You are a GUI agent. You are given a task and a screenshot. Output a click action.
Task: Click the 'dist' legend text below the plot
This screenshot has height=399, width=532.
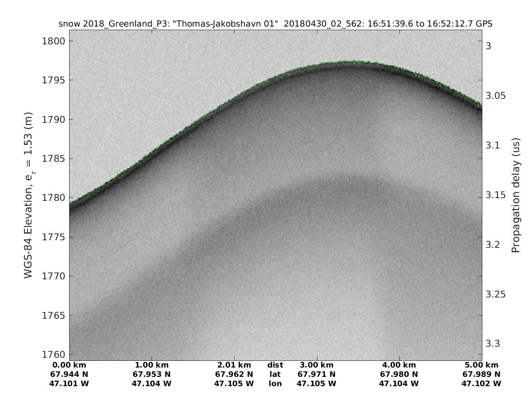(275, 365)
